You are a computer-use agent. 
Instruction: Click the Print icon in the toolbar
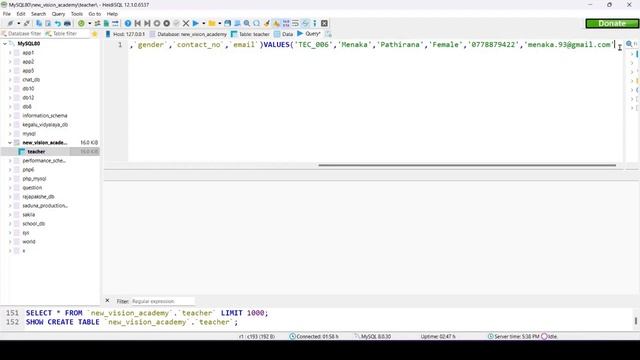67,23
